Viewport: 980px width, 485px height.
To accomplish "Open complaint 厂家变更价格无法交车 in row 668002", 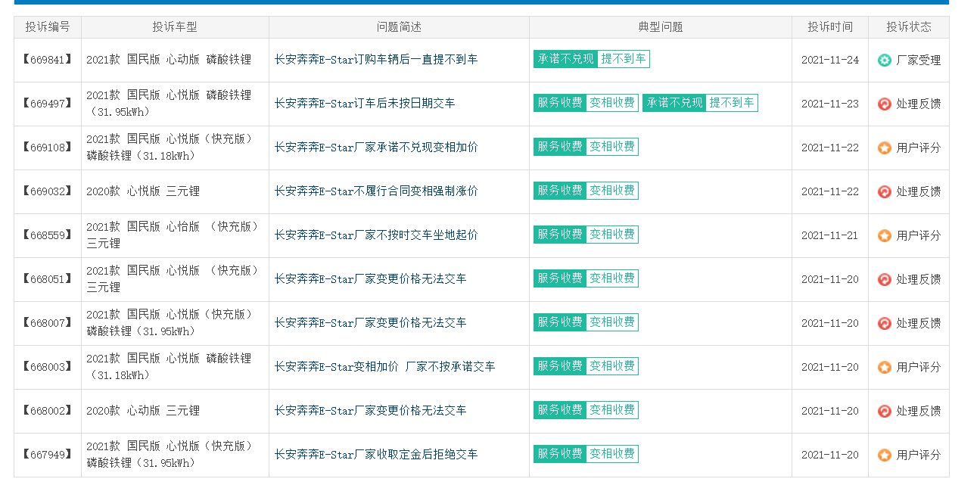I will [370, 411].
